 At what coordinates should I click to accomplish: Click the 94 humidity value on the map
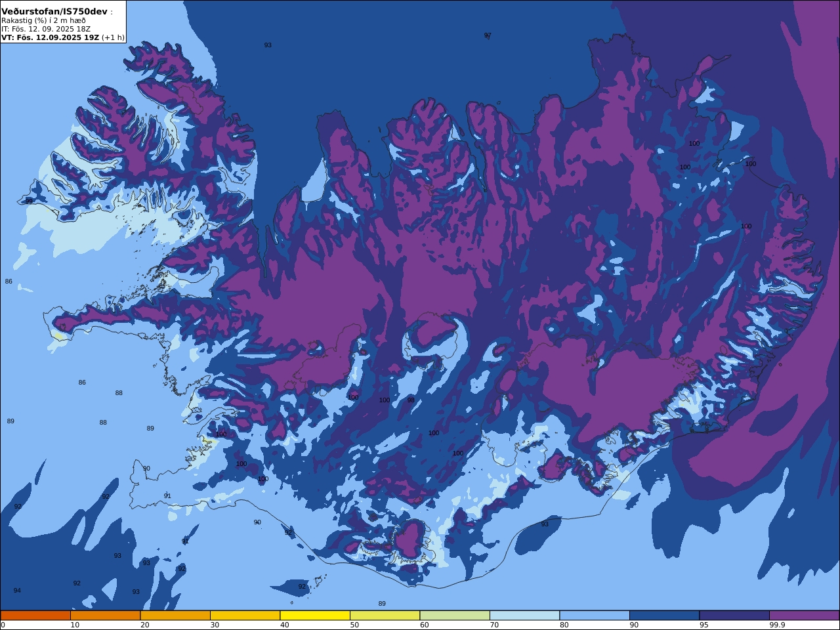[x=17, y=591]
